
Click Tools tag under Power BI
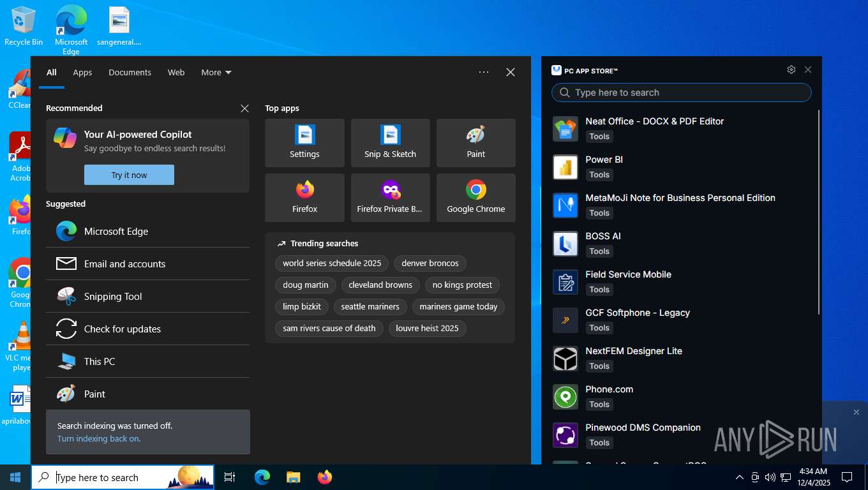click(x=599, y=175)
